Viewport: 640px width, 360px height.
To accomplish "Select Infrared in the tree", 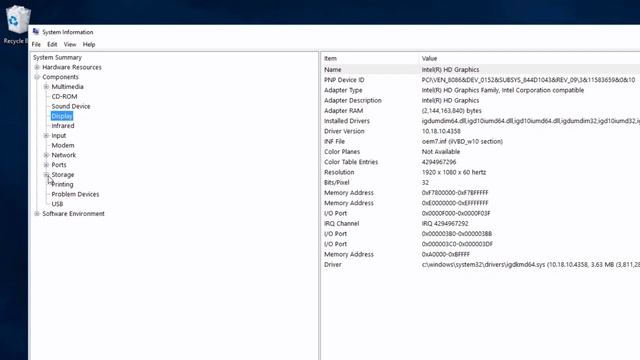I will click(x=63, y=126).
